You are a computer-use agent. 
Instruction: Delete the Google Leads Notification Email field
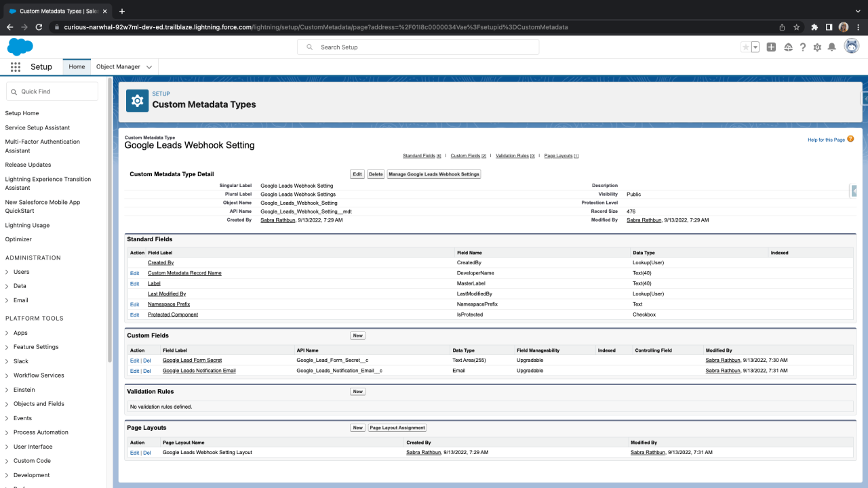pos(147,371)
